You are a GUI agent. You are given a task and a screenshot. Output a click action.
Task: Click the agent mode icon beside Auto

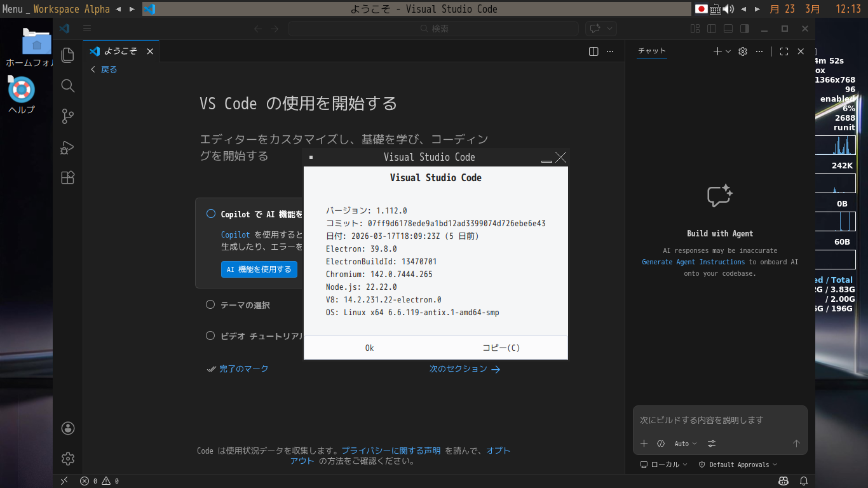[661, 444]
